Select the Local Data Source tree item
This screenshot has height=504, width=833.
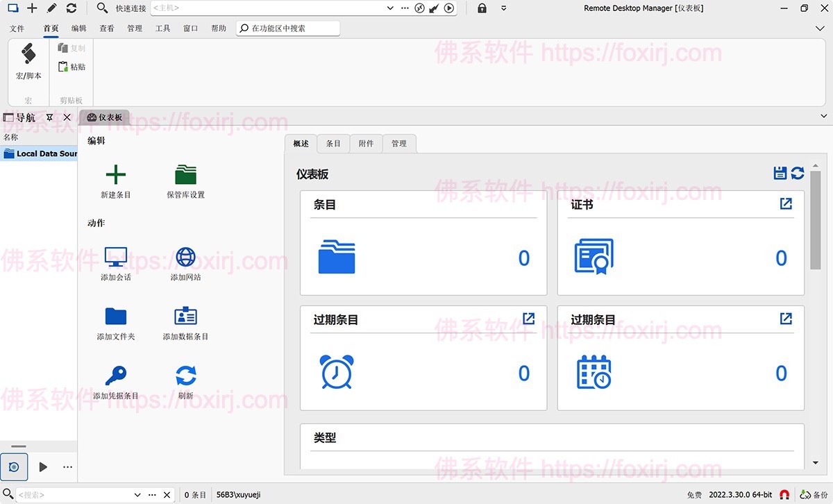pyautogui.click(x=40, y=153)
